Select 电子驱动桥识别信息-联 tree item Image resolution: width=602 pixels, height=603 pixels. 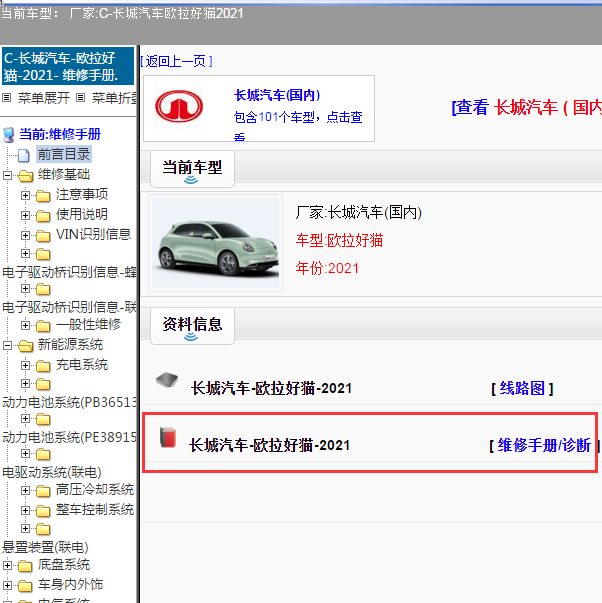[x=69, y=308]
